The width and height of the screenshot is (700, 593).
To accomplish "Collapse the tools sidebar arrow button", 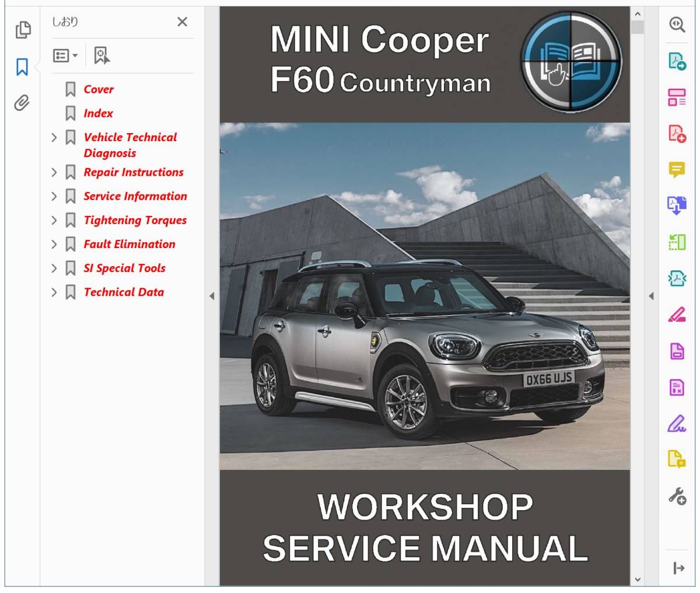I will [x=678, y=568].
